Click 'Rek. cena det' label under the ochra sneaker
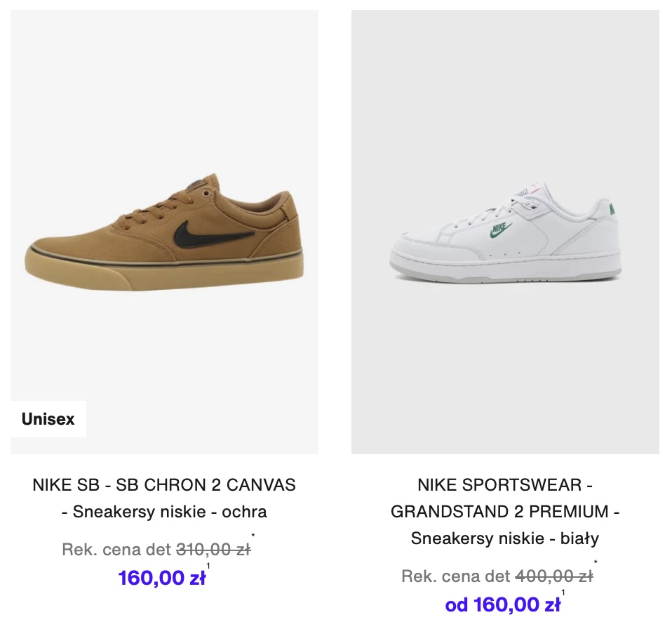Viewport: 672px width, 629px height. (116, 549)
